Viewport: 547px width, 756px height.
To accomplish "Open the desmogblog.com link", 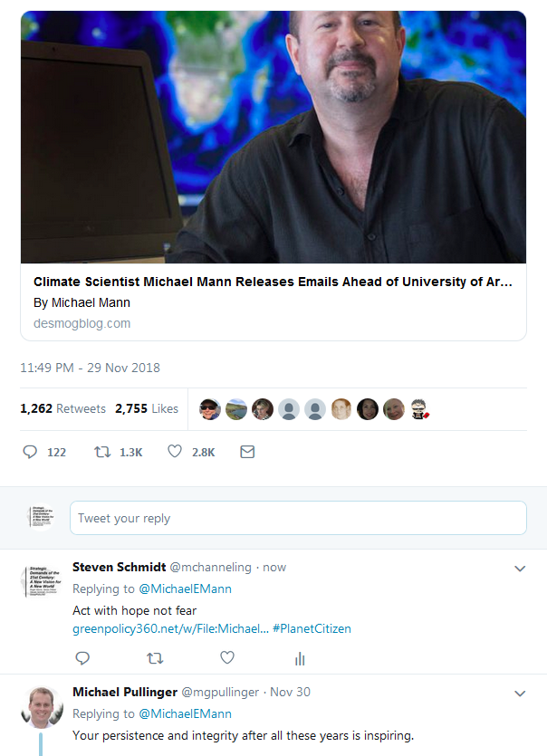I will click(x=82, y=322).
